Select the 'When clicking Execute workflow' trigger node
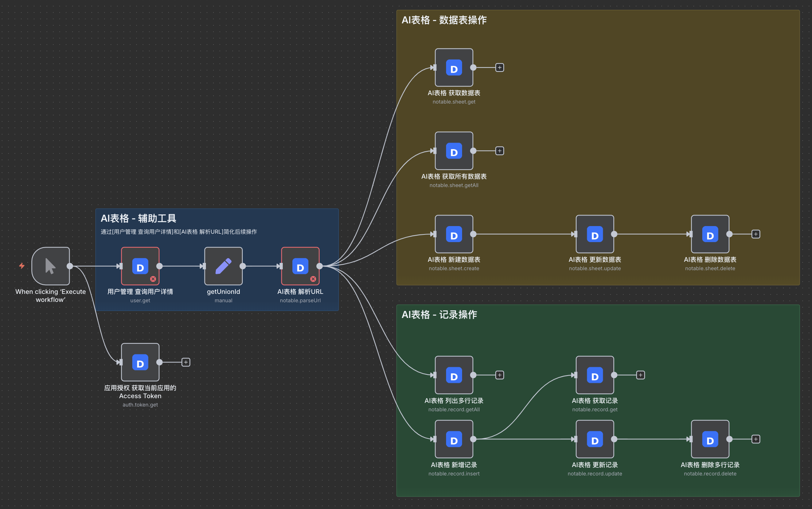The width and height of the screenshot is (812, 509). (51, 266)
